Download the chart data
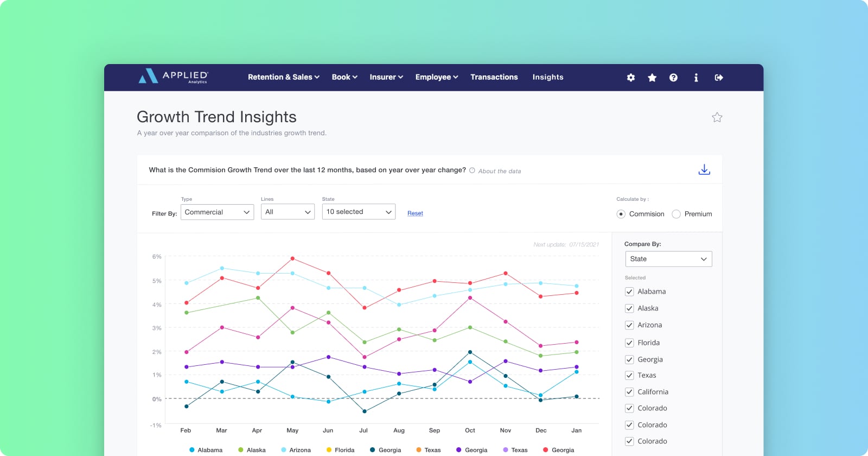This screenshot has height=456, width=868. pos(704,169)
